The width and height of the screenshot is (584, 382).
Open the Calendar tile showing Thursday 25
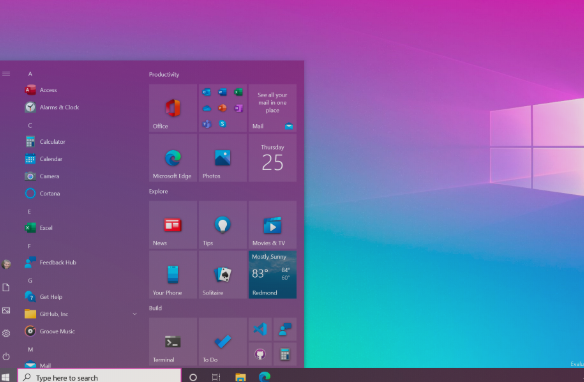click(x=273, y=158)
